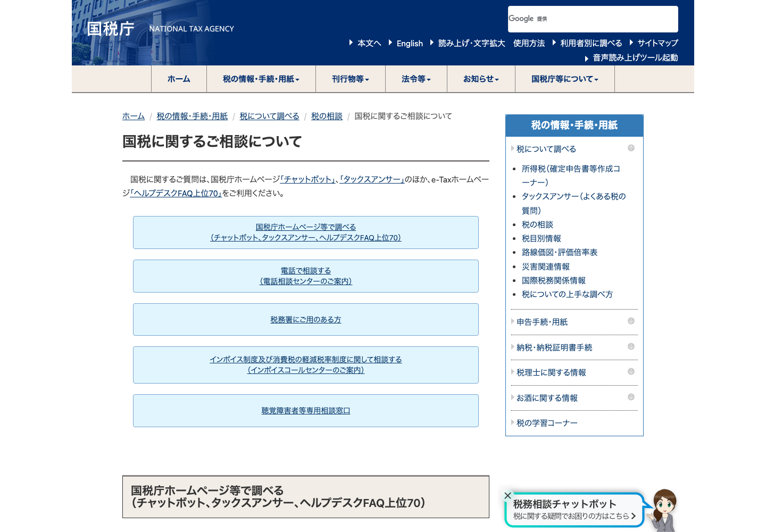Click 税の相談 breadcrumb link

327,116
